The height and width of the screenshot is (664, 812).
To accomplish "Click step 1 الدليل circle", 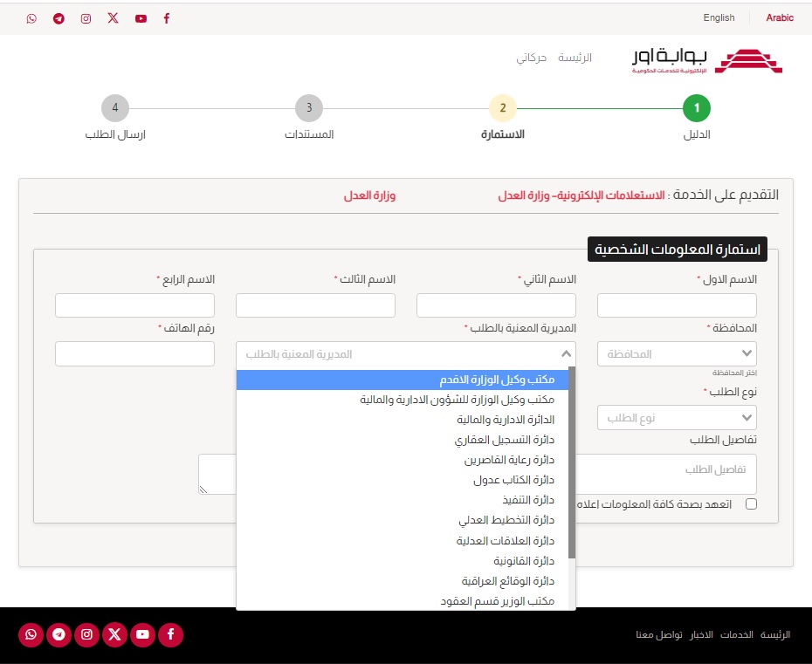I will click(697, 107).
